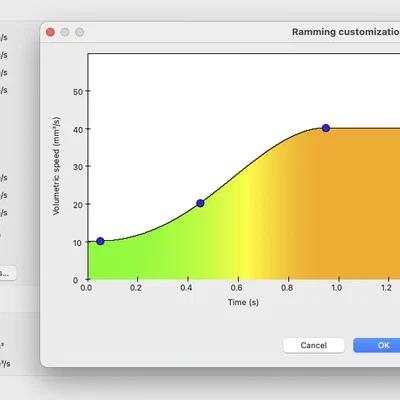
Task: Click the '0.2' label on the time axis
Action: [x=136, y=287]
